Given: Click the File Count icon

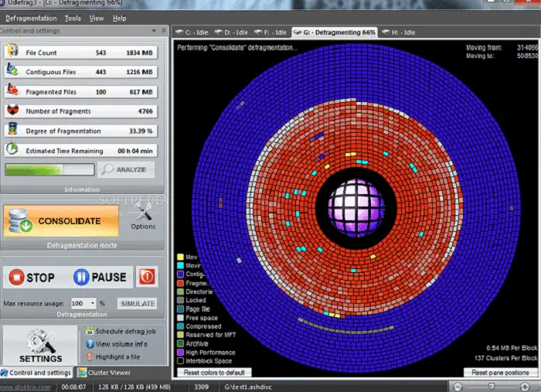Looking at the screenshot, I should [13, 50].
